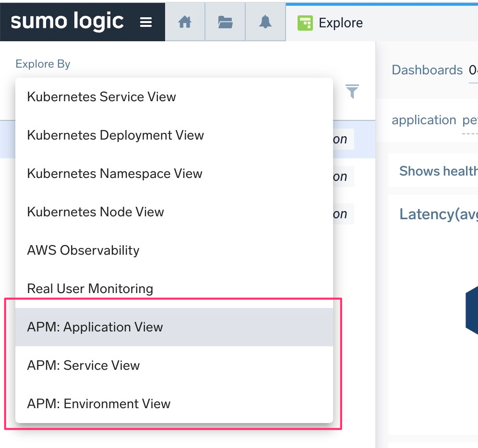Collapse the Explore By selector

(x=43, y=63)
